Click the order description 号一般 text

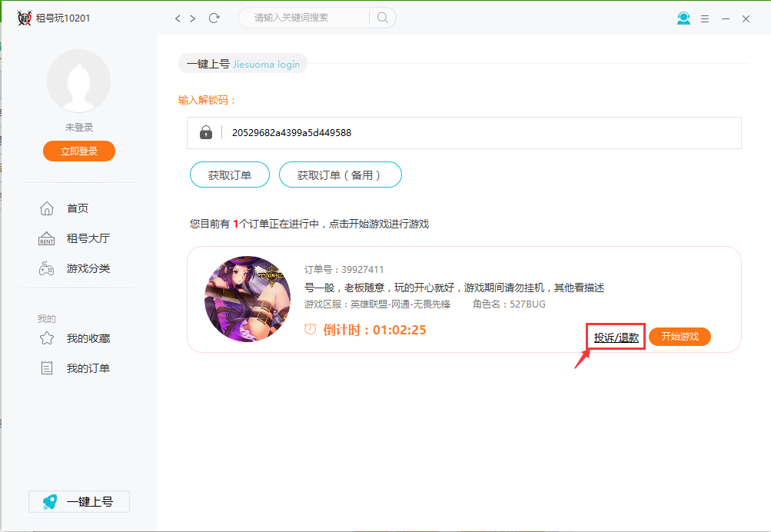click(454, 288)
